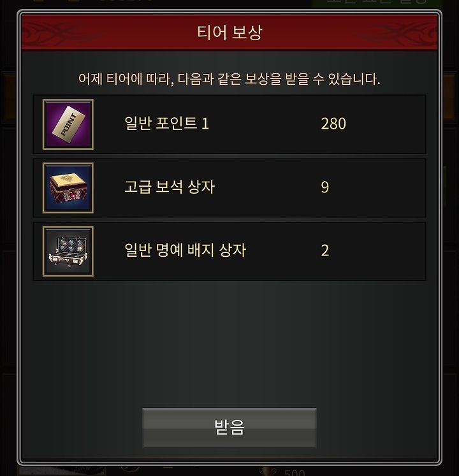Click the 받음 button
459x476 pixels.
coord(229,428)
